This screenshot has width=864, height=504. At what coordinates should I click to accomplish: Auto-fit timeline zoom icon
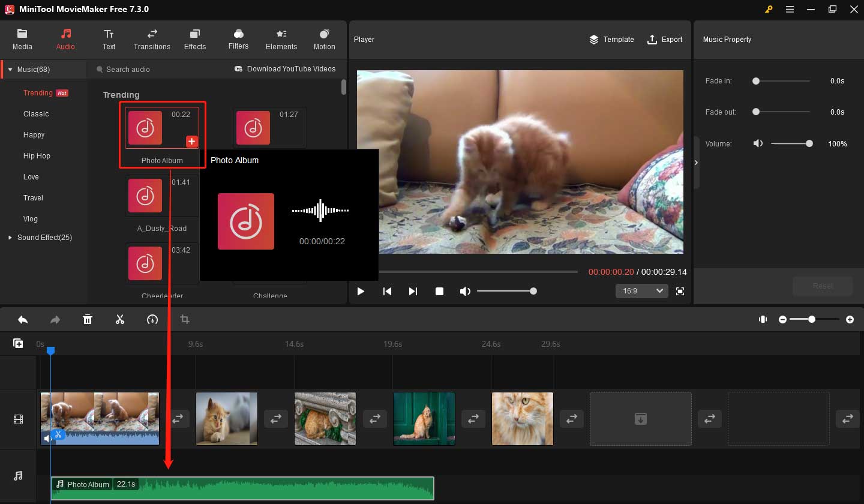tap(763, 320)
